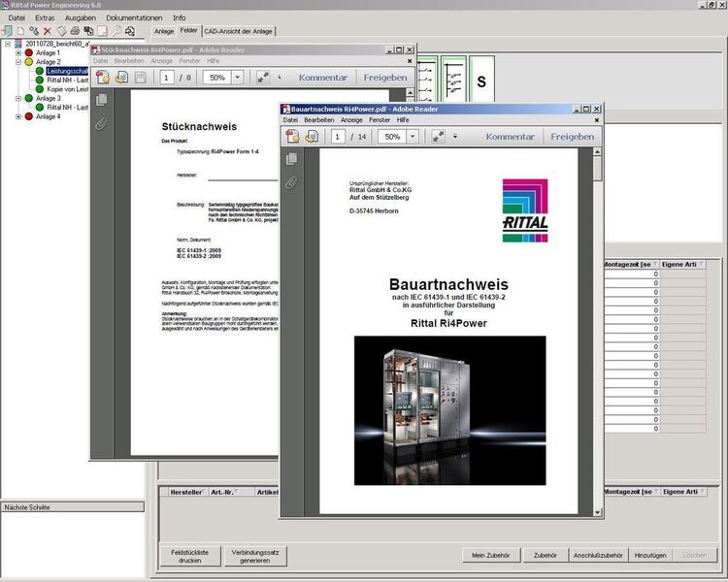
Task: Click the tag/label icon in Rittal toolbar
Action: click(x=61, y=31)
